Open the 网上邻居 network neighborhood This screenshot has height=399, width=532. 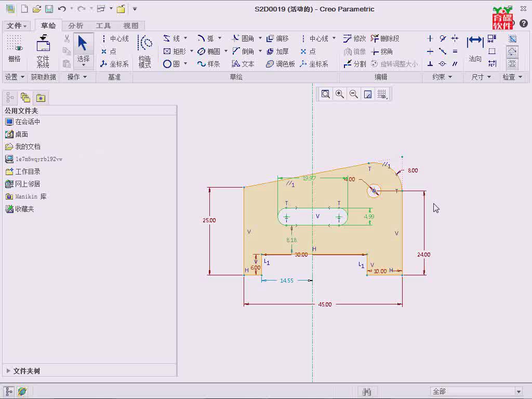click(23, 184)
